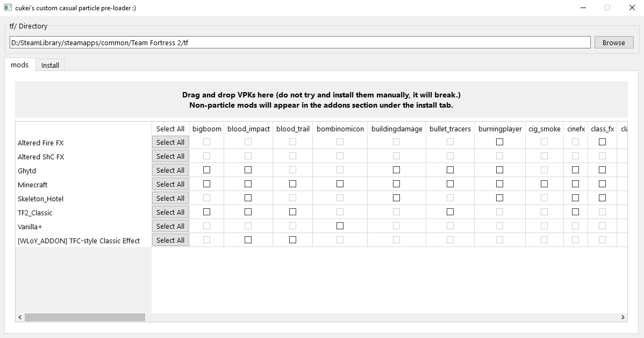Check blood_trail for TF2_Classic
Screen dimensions: 644x338
click(292, 211)
